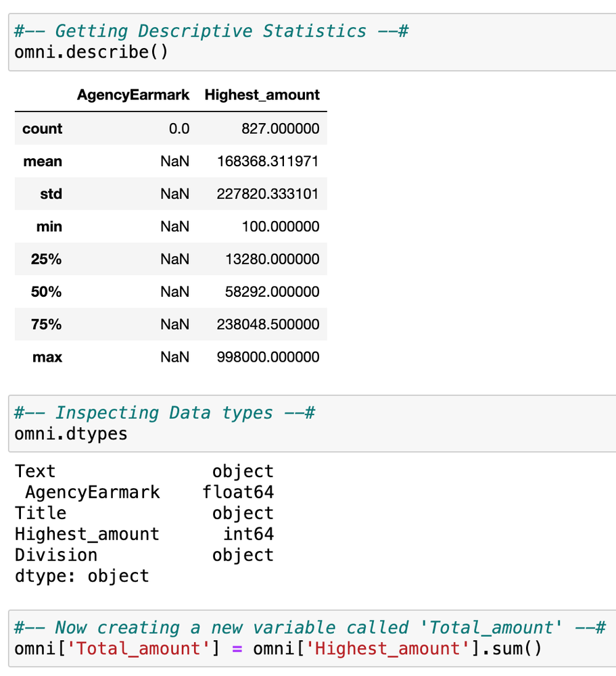Click the mean row label
This screenshot has height=676, width=616.
pos(43,162)
